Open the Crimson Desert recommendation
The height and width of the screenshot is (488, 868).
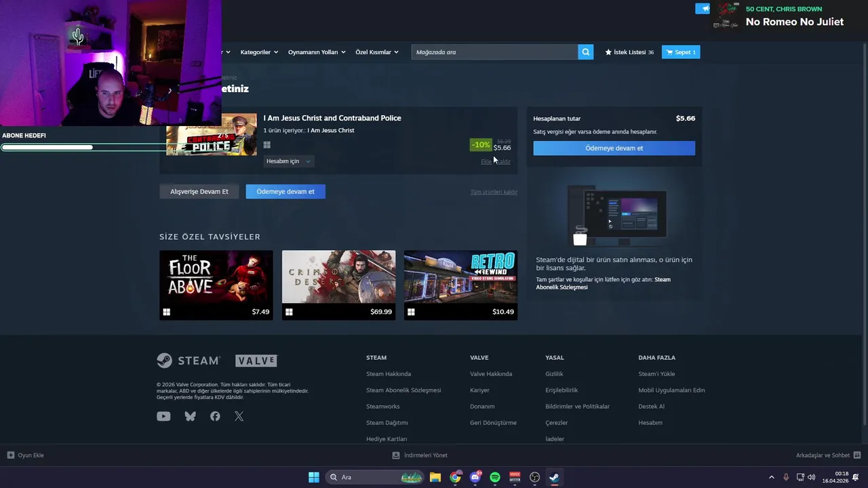338,285
